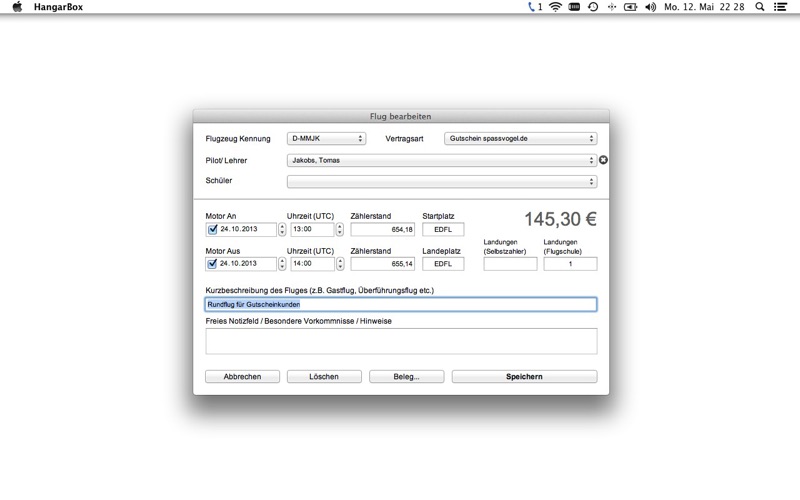Open Spotlight search magnifier
The image size is (800, 500).
[x=760, y=7]
